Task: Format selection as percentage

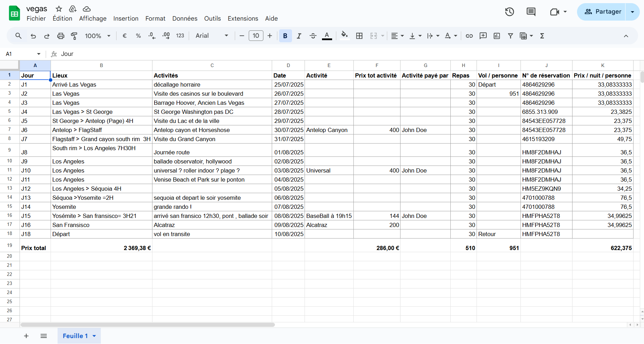Action: (x=138, y=36)
